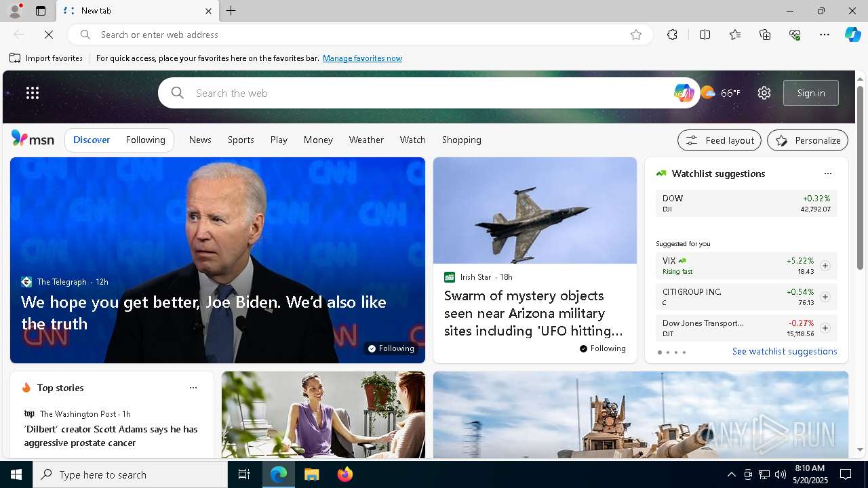The height and width of the screenshot is (488, 868).
Task: Open Top stories more options
Action: tap(193, 388)
